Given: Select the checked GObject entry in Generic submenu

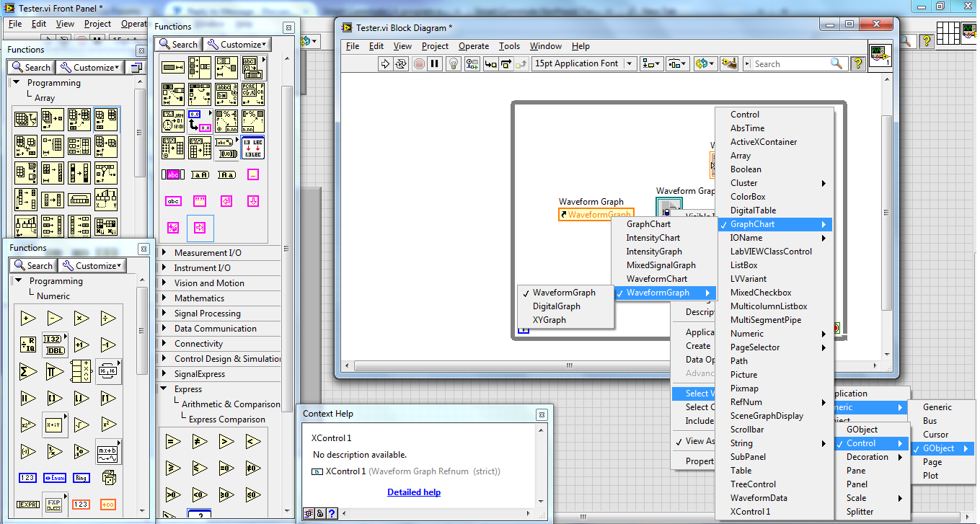Looking at the screenshot, I should tap(941, 448).
